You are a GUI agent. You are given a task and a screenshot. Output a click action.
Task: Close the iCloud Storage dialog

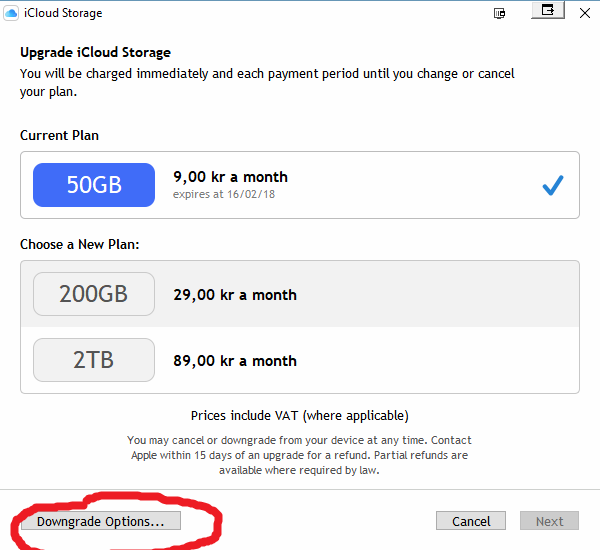585,10
